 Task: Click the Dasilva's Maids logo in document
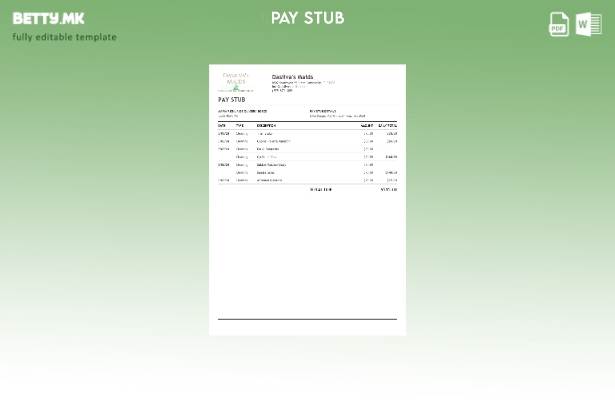[x=236, y=81]
